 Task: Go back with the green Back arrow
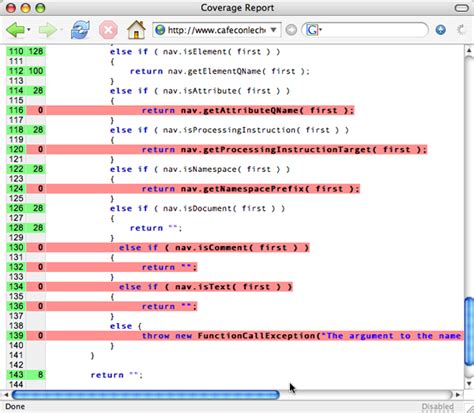coord(15,30)
